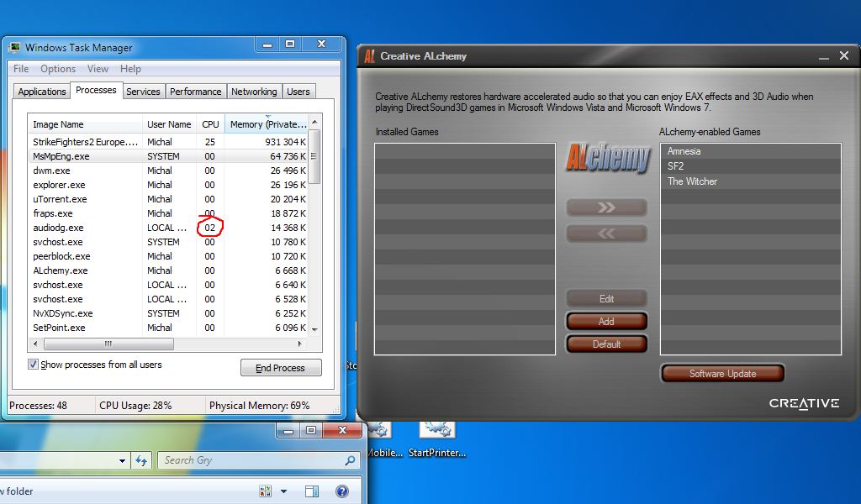Switch to the Applications tab
The width and height of the screenshot is (861, 504).
click(42, 92)
